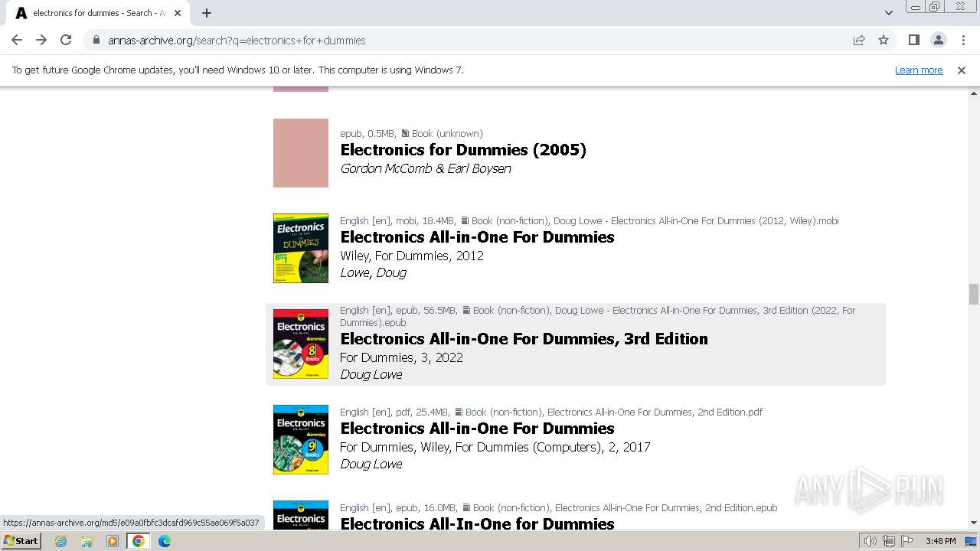Open the 2012 Wiley mobi Electronics All-in-One result
Screen dimensions: 980x551
pyautogui.click(x=477, y=237)
